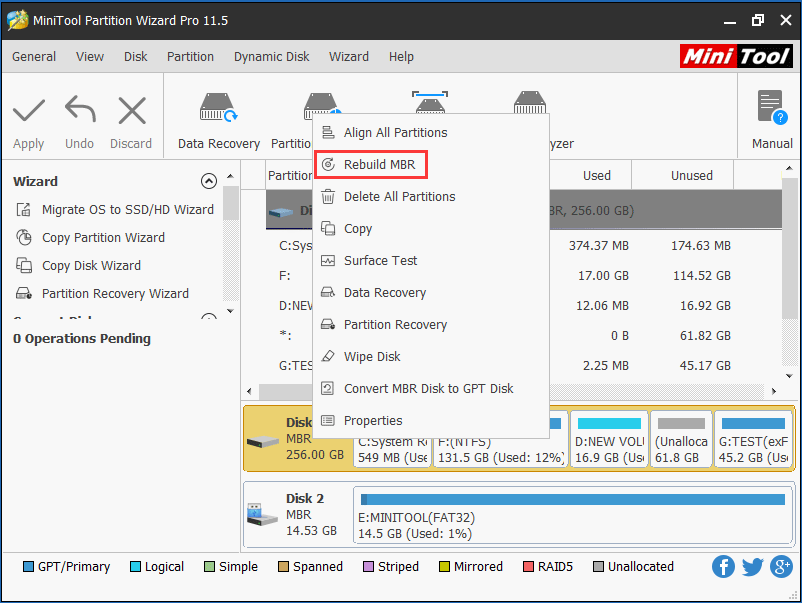802x603 pixels.
Task: Choose Wipe Disk from context menu
Action: click(x=431, y=356)
